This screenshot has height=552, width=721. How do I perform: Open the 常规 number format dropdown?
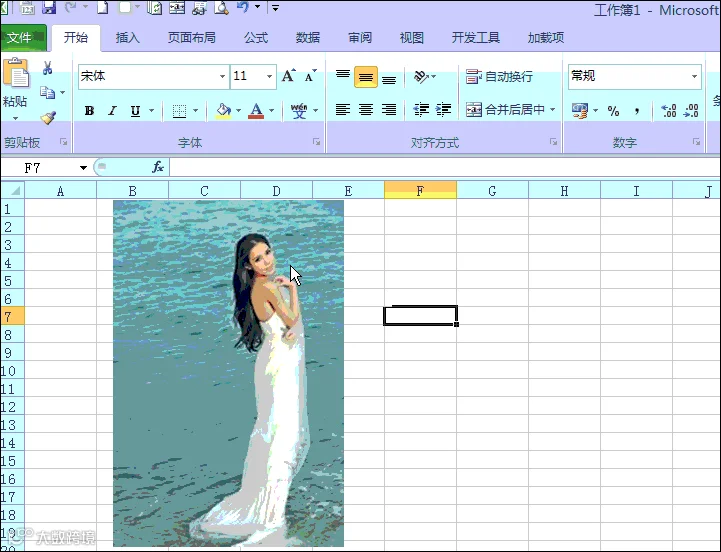694,76
